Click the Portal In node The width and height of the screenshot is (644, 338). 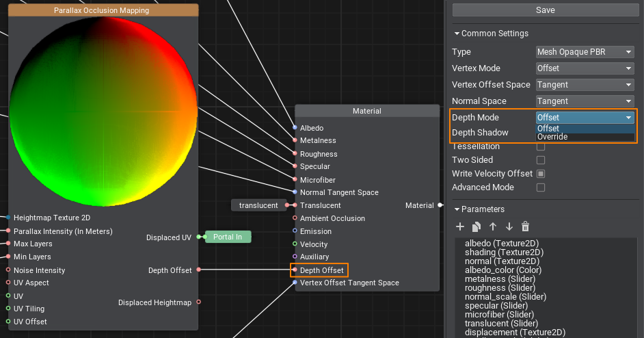coord(228,237)
